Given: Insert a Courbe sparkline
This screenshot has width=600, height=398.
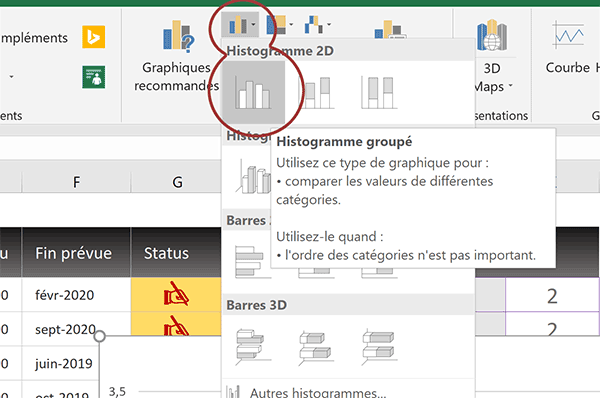Looking at the screenshot, I should point(568,48).
